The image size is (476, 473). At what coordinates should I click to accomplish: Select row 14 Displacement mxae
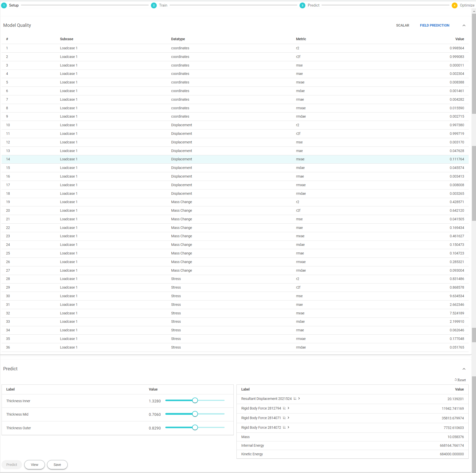point(235,159)
